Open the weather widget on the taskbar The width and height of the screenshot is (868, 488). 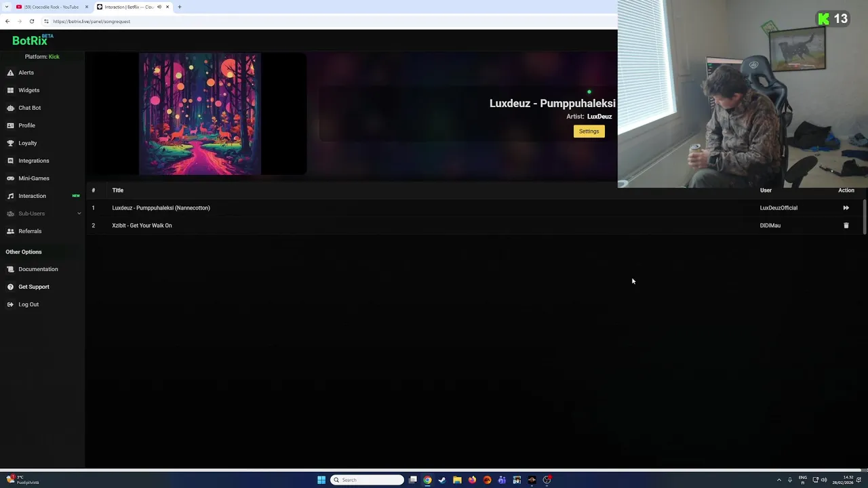tap(22, 480)
